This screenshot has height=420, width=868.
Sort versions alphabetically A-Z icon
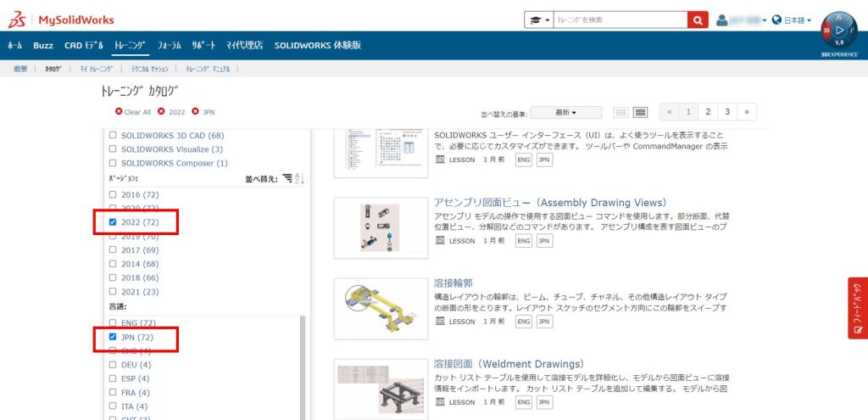(x=299, y=178)
